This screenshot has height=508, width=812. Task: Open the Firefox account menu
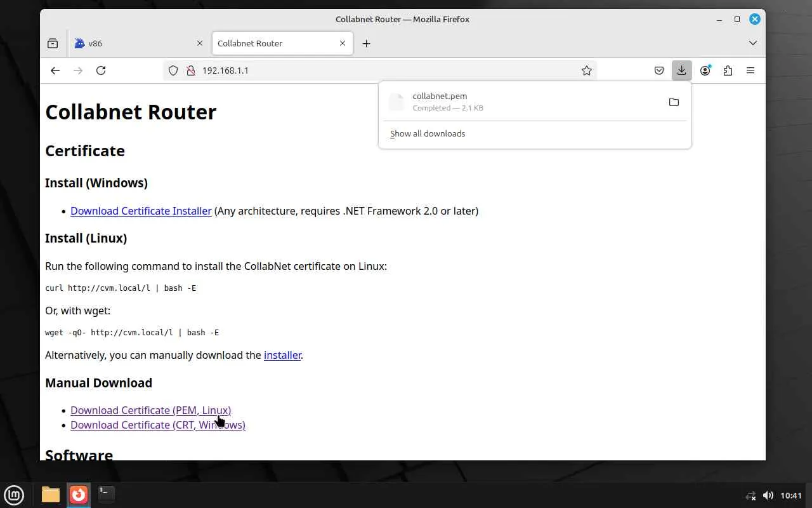tap(705, 70)
